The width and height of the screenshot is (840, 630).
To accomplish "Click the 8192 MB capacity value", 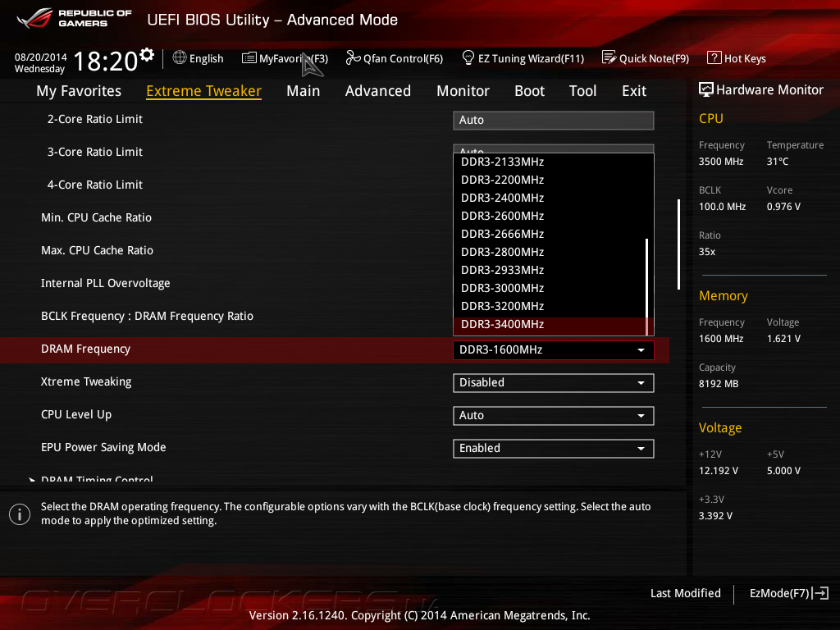I will [x=719, y=384].
